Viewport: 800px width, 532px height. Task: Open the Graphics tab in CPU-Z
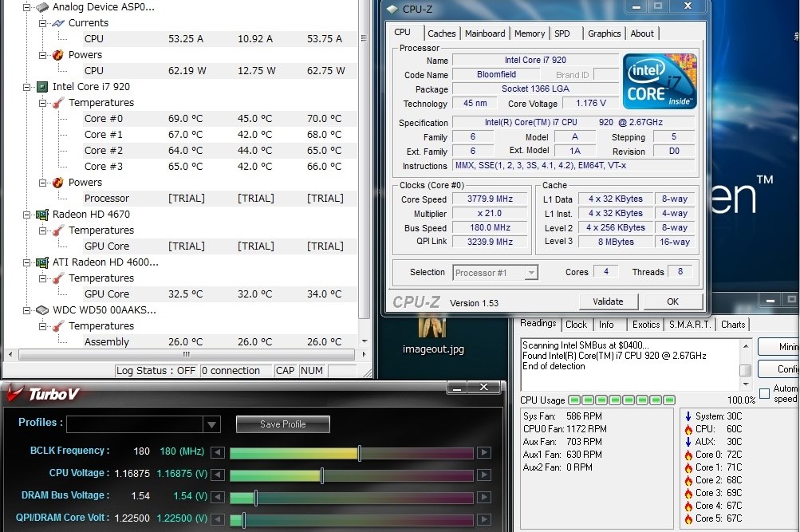[x=604, y=33]
